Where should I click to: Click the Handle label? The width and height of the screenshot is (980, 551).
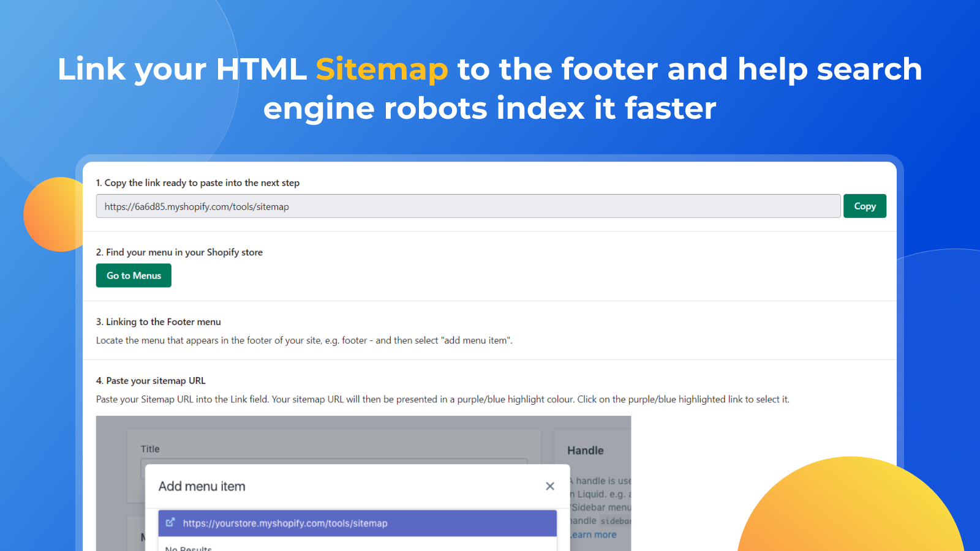click(x=584, y=450)
